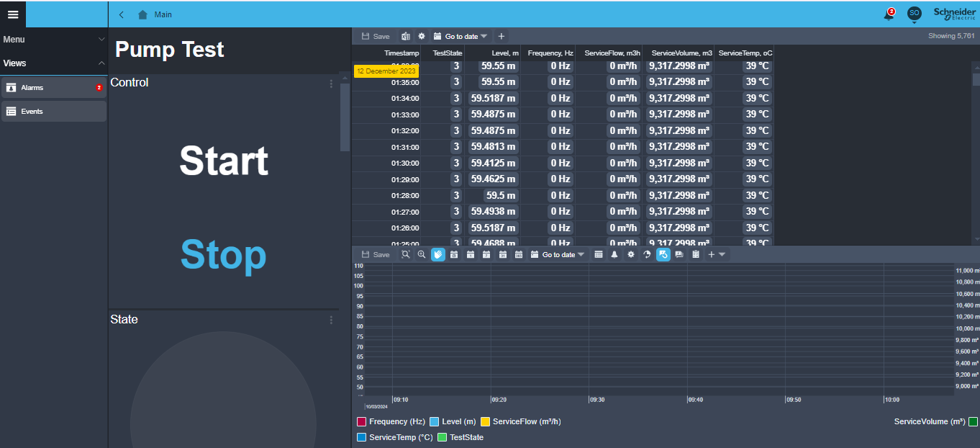The image size is (980, 448).
Task: Click the zoom-in magnifier in trend toolbar
Action: (422, 254)
